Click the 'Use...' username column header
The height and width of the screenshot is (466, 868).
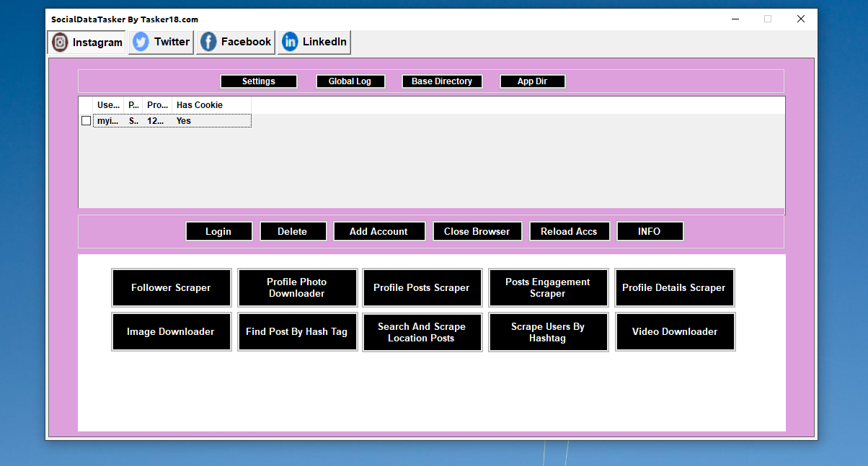tap(108, 105)
